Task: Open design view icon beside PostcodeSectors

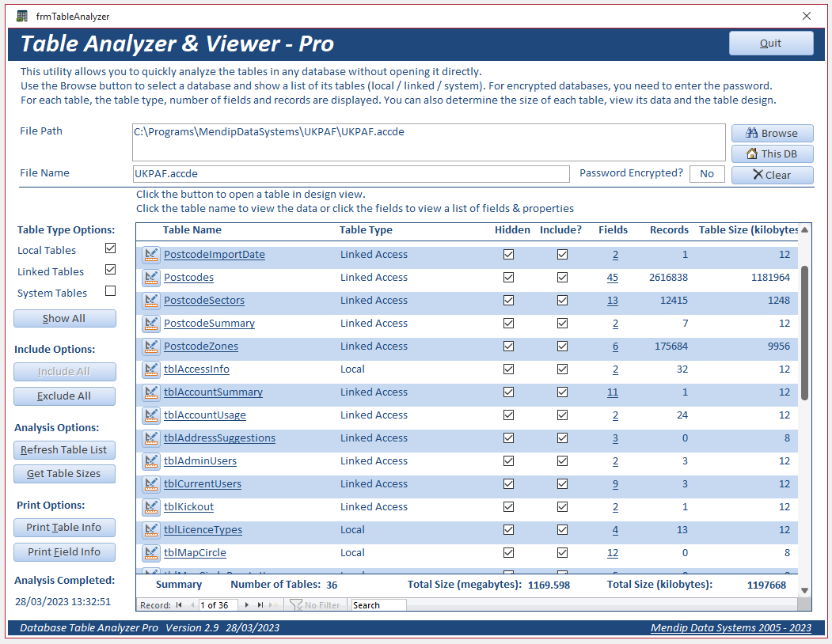Action: click(x=151, y=301)
